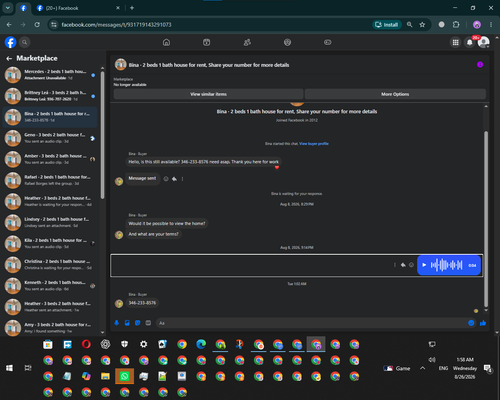The image size is (500, 400).
Task: Click the conversation list scrollbar
Action: pos(102,135)
